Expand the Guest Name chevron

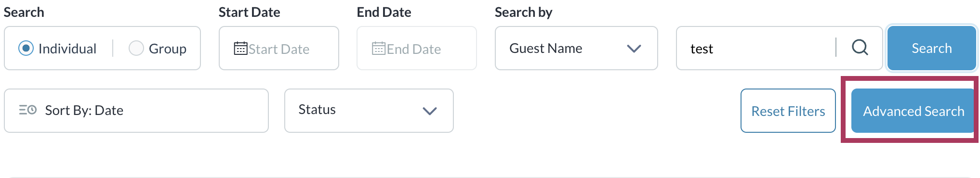click(x=634, y=49)
